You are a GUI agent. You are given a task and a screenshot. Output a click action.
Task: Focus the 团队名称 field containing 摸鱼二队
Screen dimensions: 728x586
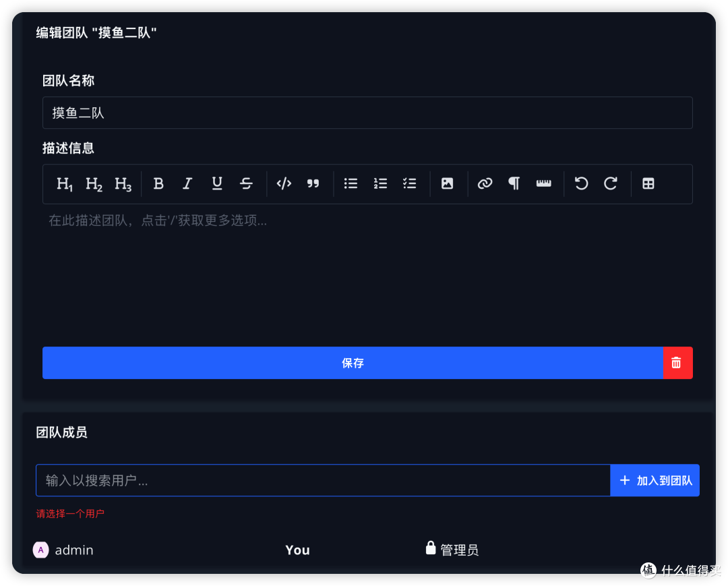367,113
